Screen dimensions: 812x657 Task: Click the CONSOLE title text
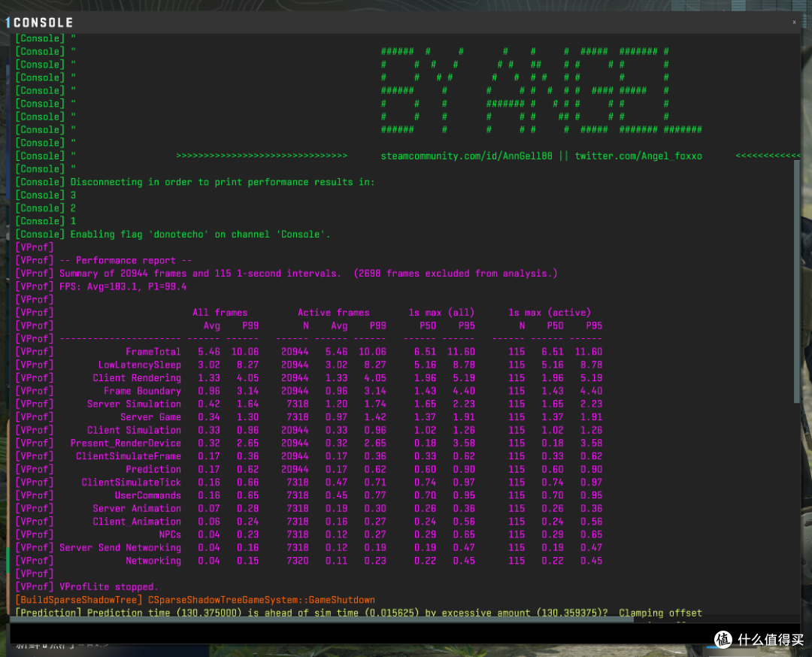43,23
